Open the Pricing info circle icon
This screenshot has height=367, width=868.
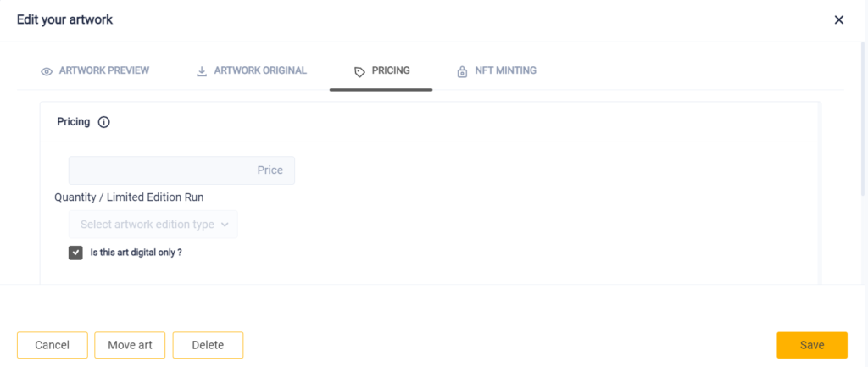pos(103,122)
